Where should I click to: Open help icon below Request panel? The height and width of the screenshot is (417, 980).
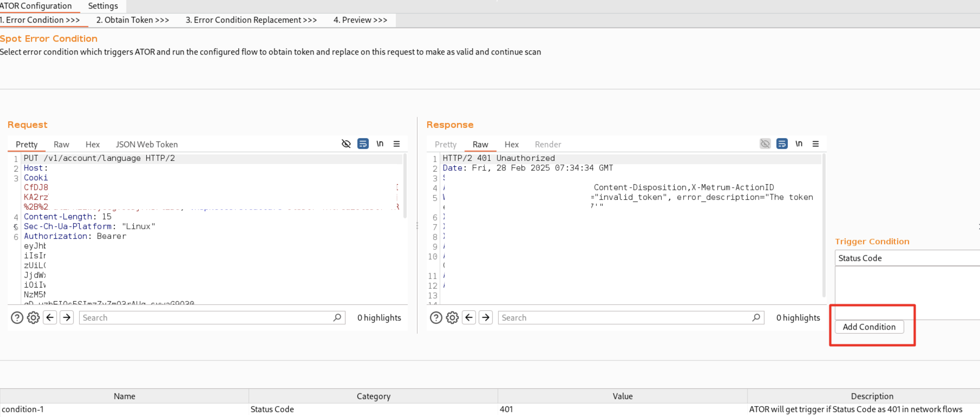17,317
